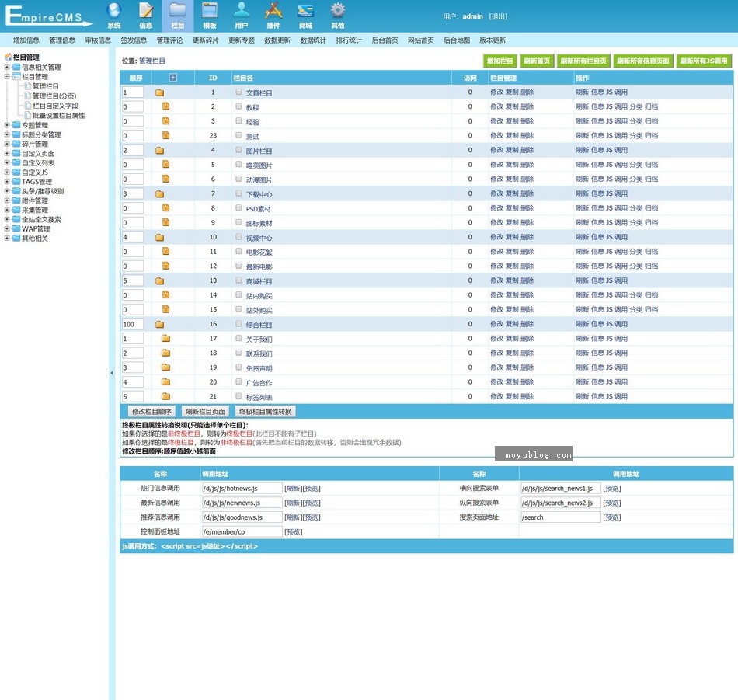Check the 联系我们 checkbox
The image size is (738, 700).
coord(238,353)
